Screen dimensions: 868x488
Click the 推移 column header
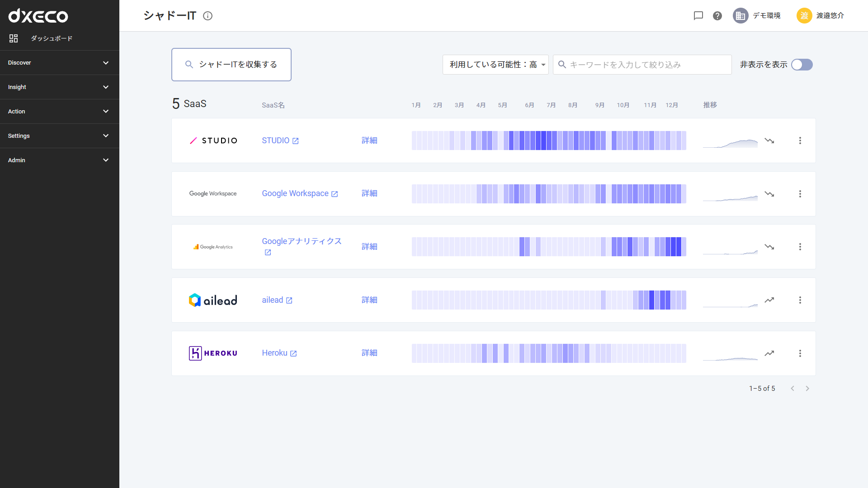click(710, 105)
